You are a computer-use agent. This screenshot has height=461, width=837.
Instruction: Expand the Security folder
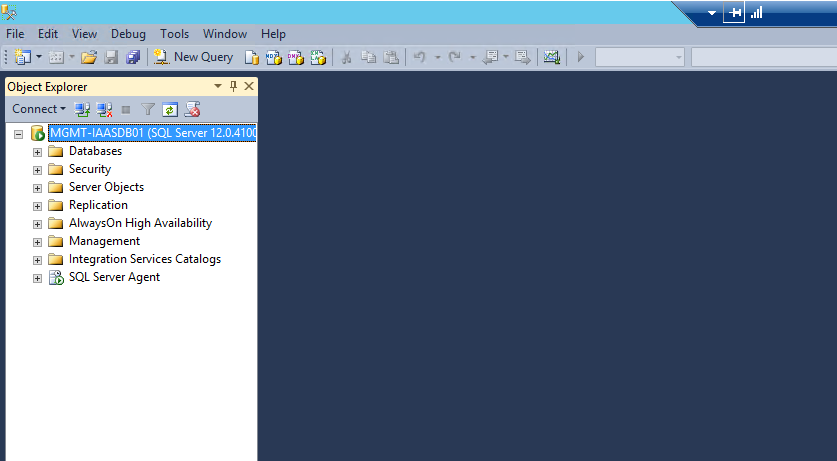(x=37, y=170)
